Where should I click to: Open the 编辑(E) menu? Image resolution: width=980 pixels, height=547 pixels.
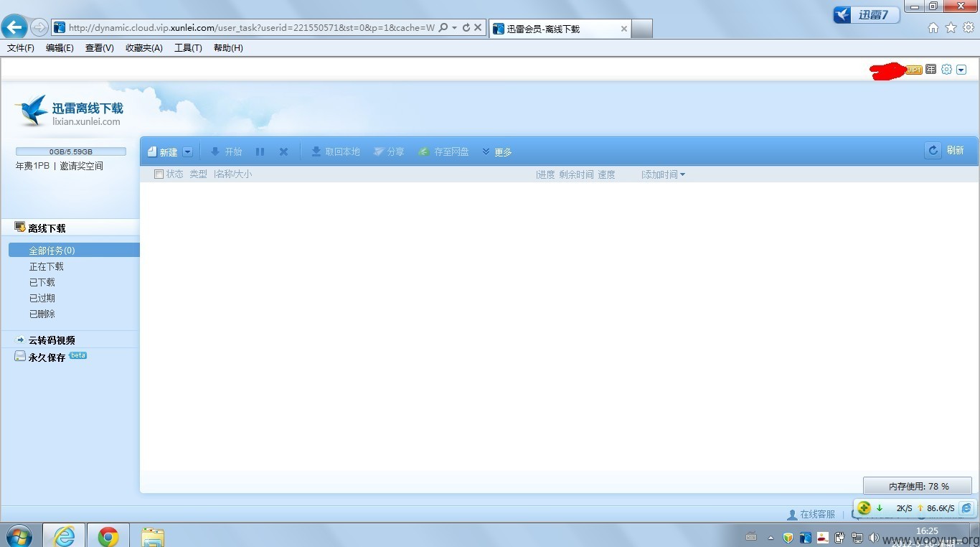60,48
